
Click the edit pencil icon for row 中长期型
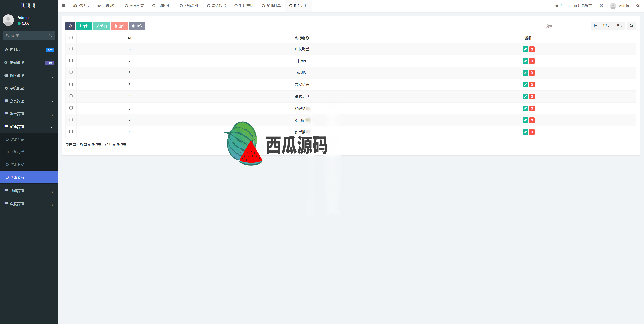coord(525,49)
